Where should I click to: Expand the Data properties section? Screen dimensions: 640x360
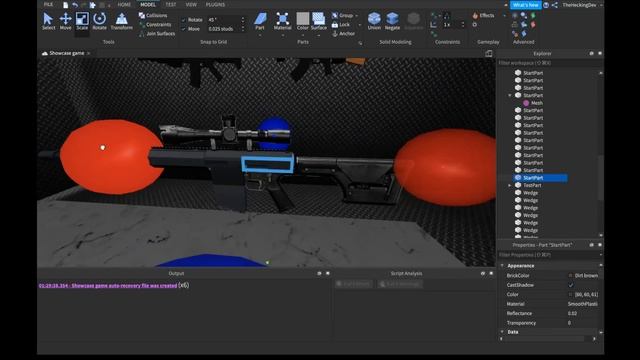point(502,332)
